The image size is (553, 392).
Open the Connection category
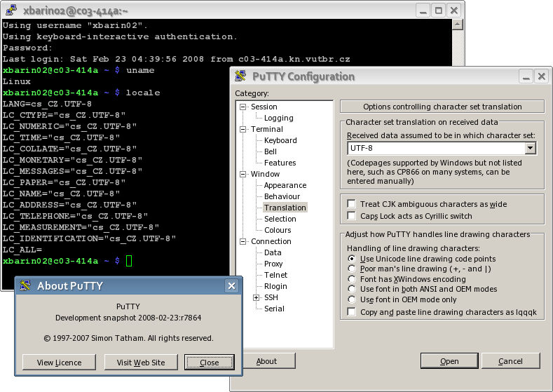(271, 241)
